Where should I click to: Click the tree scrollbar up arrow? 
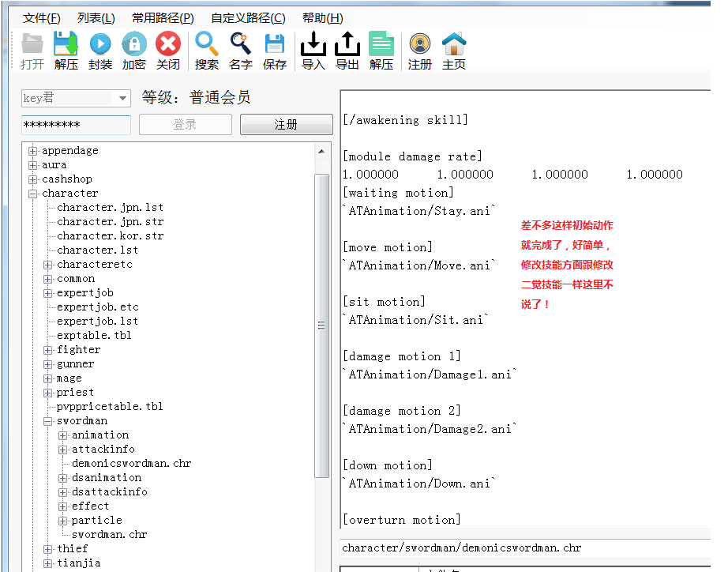[321, 151]
